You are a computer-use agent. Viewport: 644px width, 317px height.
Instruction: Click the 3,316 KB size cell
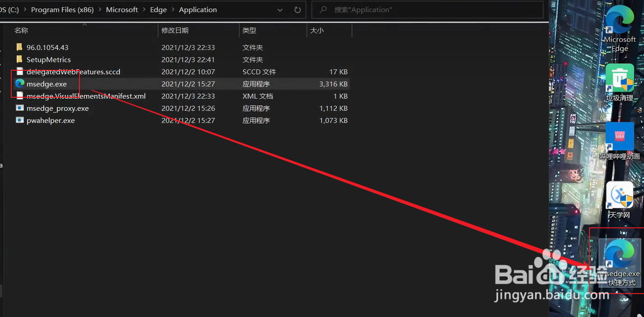coord(333,84)
